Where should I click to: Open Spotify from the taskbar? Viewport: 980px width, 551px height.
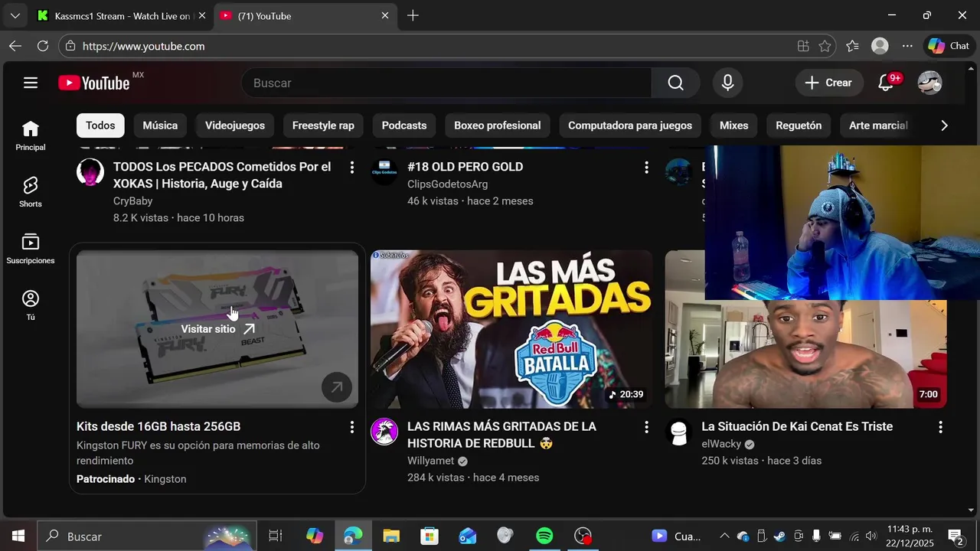544,536
